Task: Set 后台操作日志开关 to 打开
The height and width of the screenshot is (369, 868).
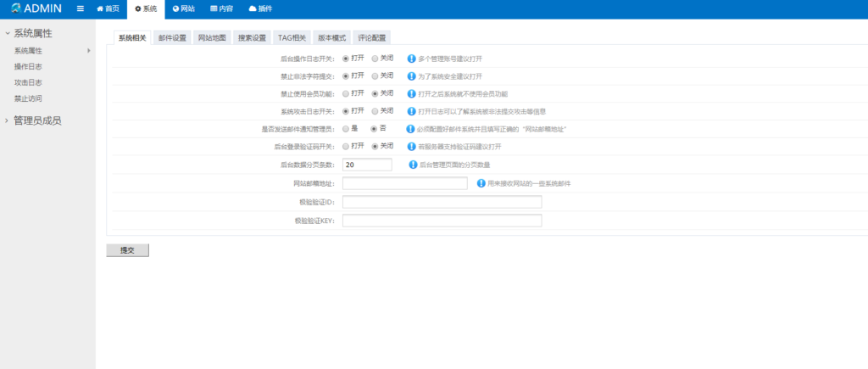Action: pos(346,59)
